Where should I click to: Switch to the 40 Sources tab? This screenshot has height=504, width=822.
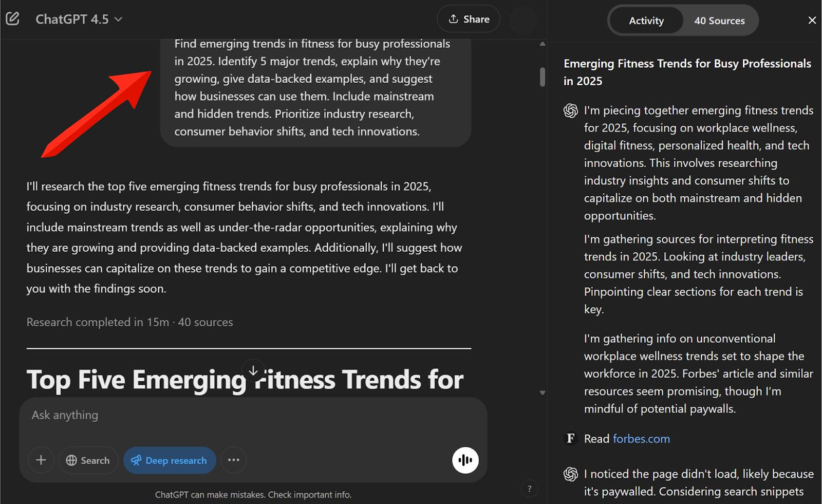719,21
